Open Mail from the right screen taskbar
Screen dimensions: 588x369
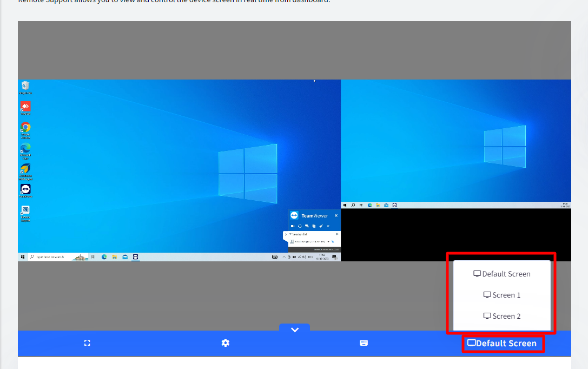click(386, 205)
